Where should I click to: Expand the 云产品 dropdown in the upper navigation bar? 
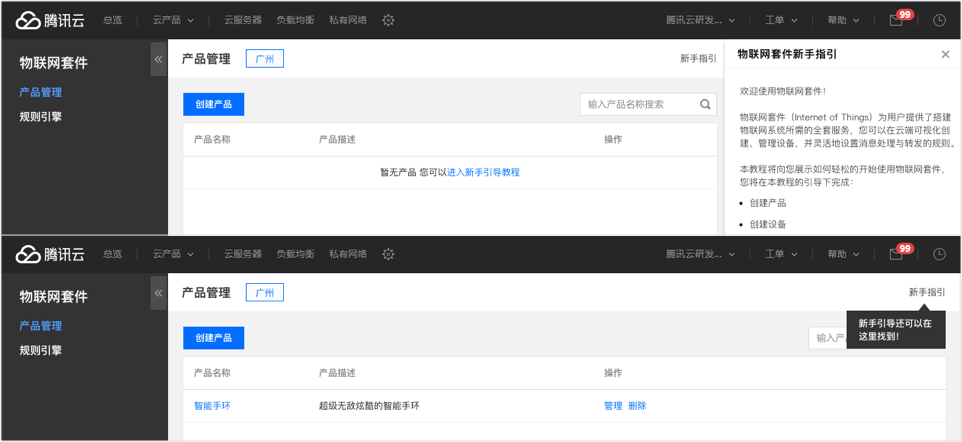click(173, 20)
